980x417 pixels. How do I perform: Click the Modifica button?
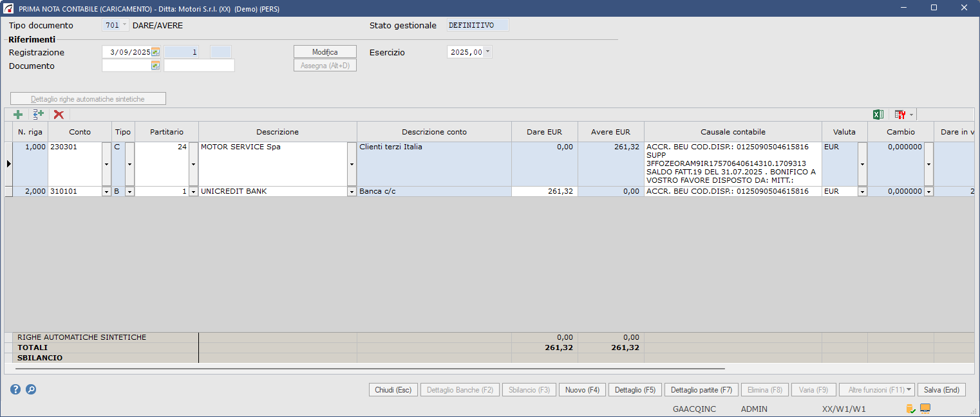tap(325, 52)
